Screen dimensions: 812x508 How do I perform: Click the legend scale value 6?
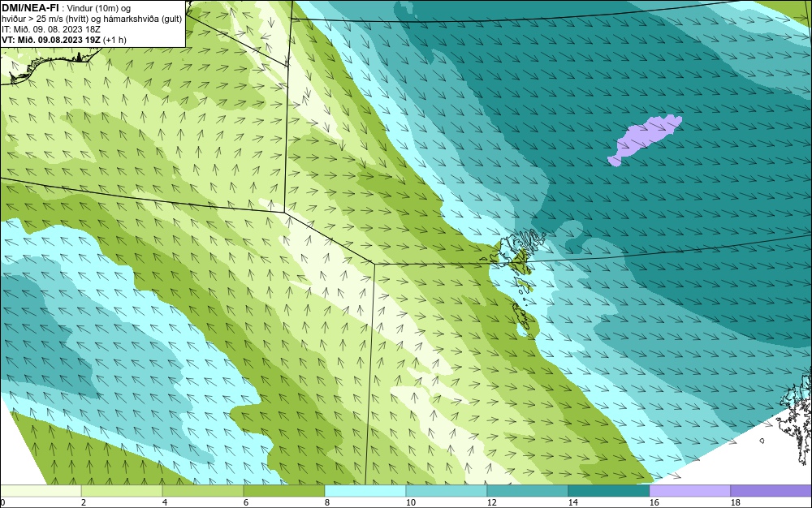point(245,502)
